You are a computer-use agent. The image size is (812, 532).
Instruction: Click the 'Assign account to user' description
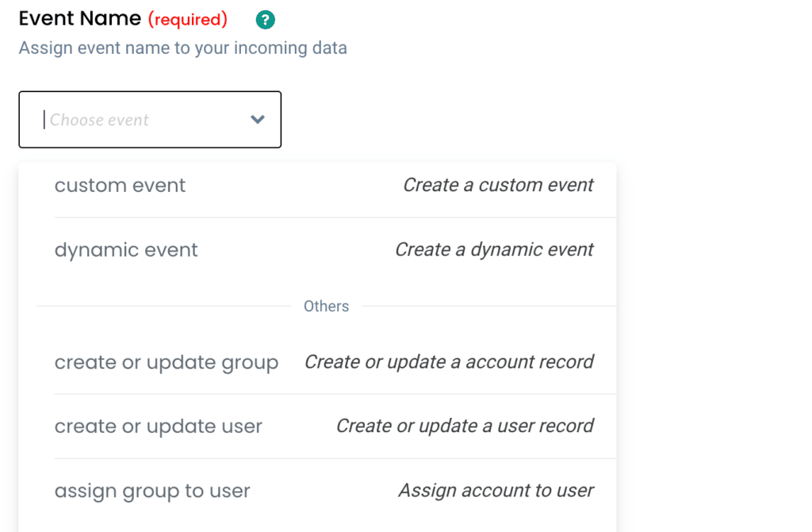click(x=496, y=491)
